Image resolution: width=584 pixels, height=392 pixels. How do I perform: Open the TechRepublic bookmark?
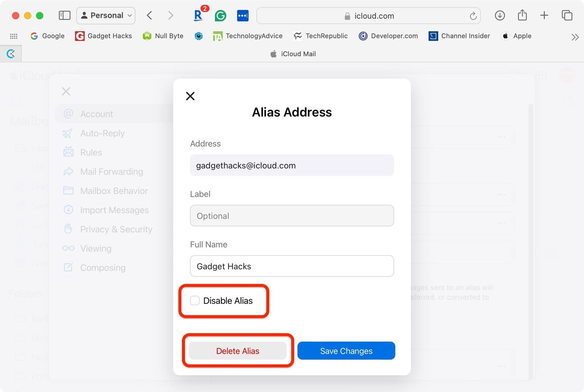pyautogui.click(x=320, y=36)
